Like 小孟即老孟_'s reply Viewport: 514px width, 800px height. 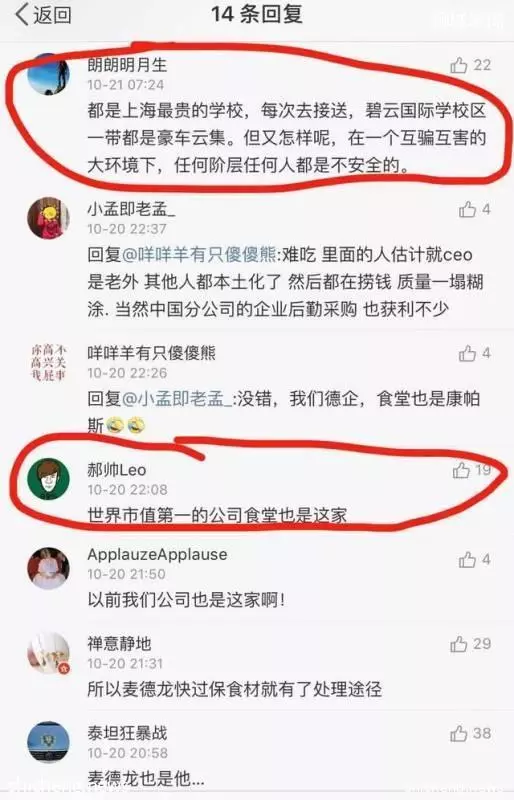point(467,210)
